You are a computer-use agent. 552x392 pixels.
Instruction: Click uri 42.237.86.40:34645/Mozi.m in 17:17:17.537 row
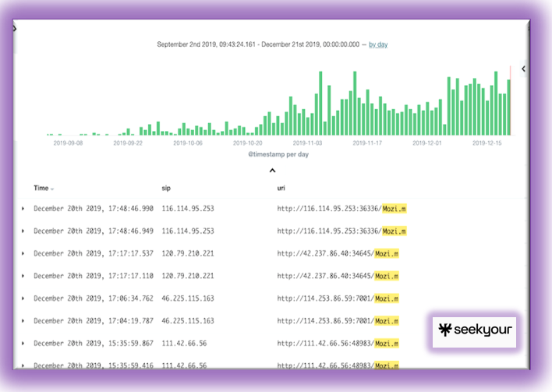point(338,254)
